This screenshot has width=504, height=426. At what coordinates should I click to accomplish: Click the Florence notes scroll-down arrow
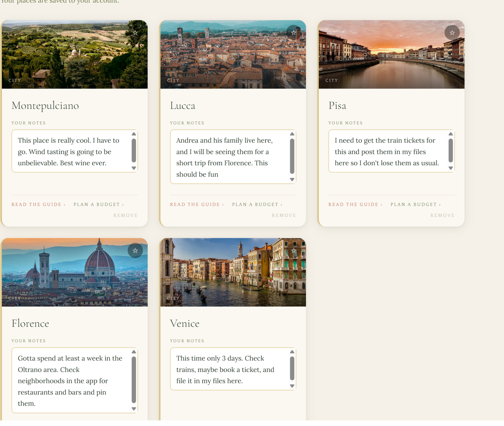tap(134, 409)
